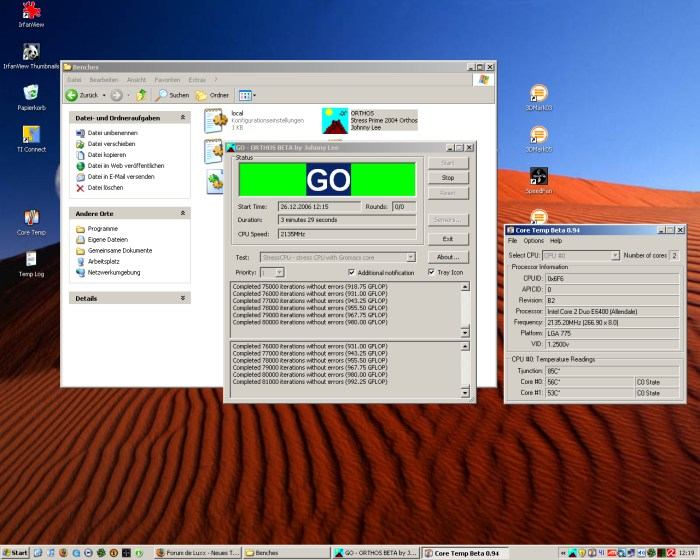This screenshot has width=700, height=560.
Task: Expand hidden system tray icons arrow
Action: click(x=563, y=553)
